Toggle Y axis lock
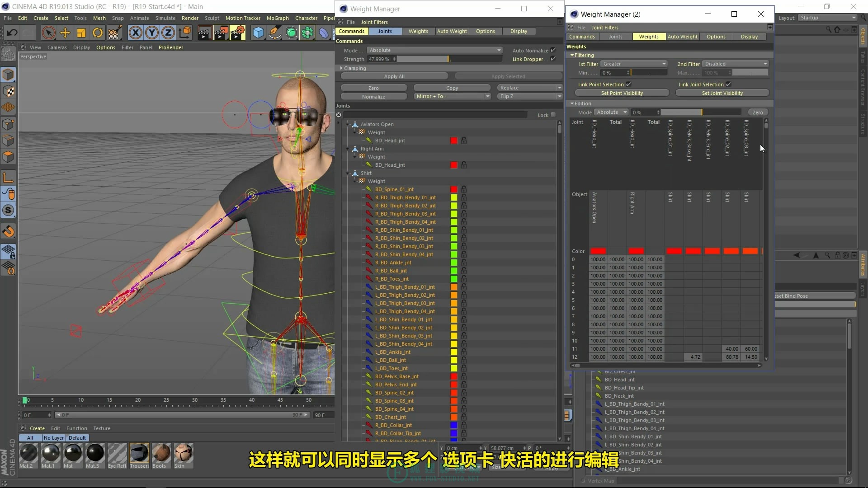868x488 pixels. pyautogui.click(x=152, y=33)
